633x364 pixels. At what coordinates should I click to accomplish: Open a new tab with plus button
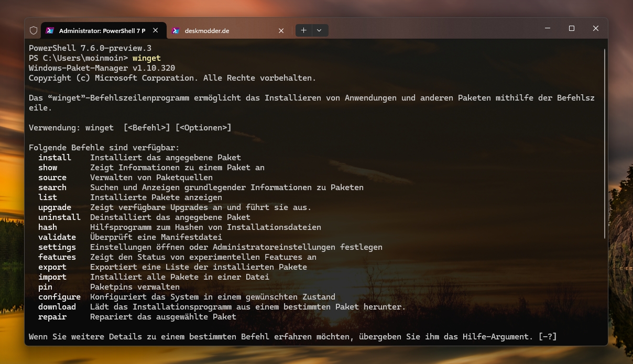click(303, 30)
